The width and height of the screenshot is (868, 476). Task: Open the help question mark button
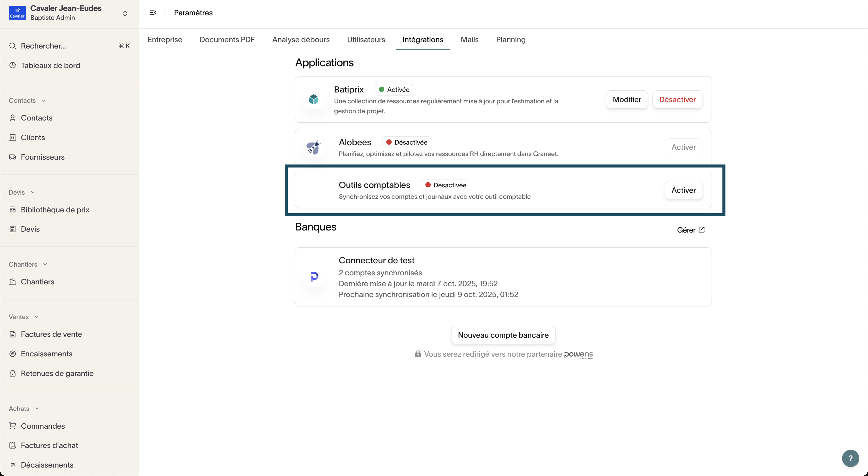click(850, 458)
